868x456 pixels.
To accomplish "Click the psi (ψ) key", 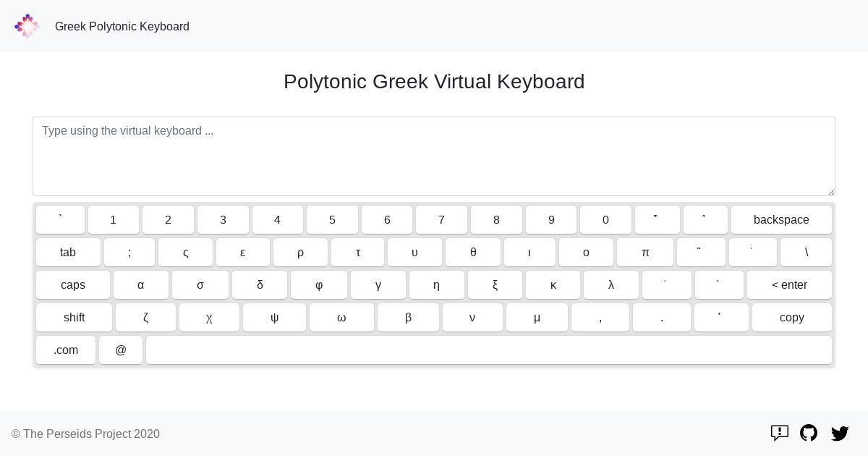I will [275, 318].
